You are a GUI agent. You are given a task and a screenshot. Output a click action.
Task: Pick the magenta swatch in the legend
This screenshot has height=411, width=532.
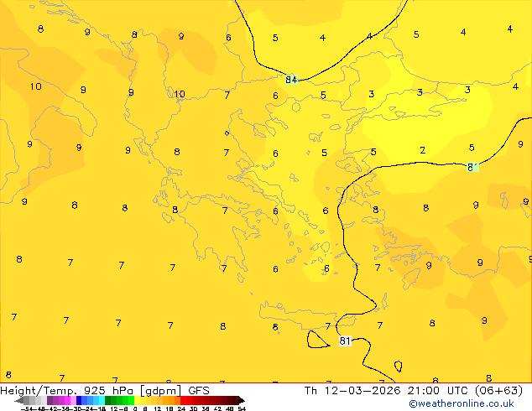67,401
